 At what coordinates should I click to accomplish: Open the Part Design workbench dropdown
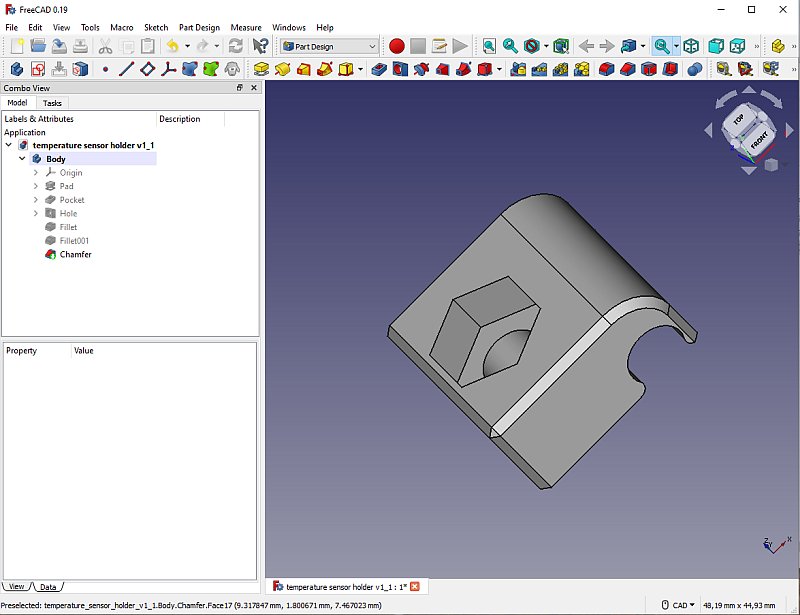pyautogui.click(x=329, y=46)
